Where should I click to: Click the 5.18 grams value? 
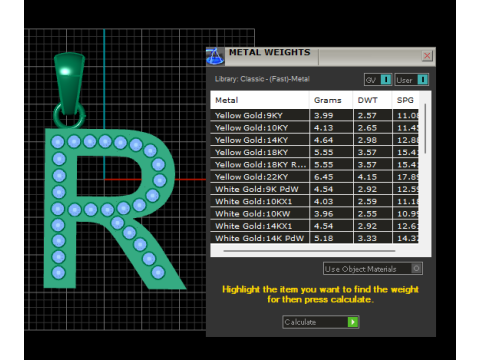pyautogui.click(x=323, y=238)
